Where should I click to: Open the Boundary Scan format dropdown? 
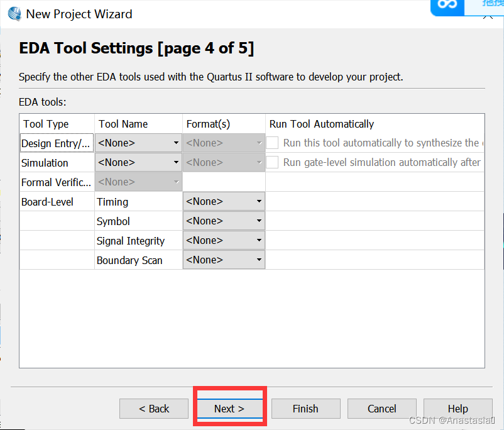click(x=224, y=260)
